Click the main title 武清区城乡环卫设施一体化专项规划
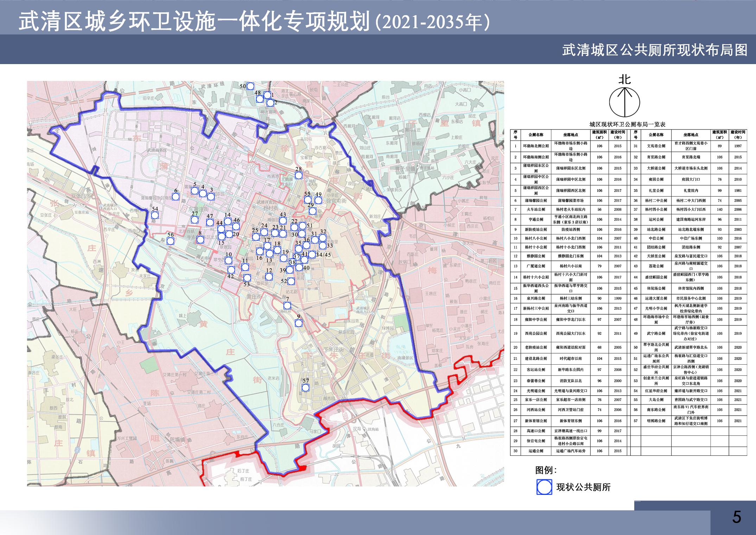 pyautogui.click(x=193, y=22)
